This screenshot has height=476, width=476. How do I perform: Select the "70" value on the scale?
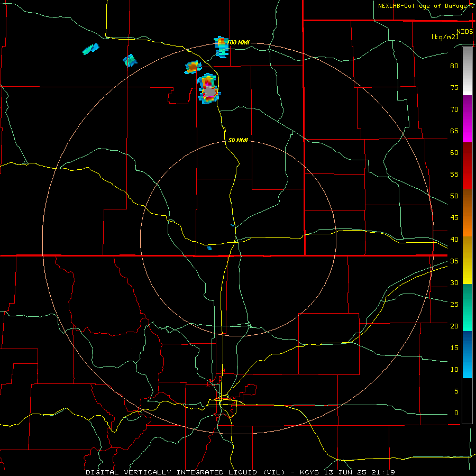(454, 109)
